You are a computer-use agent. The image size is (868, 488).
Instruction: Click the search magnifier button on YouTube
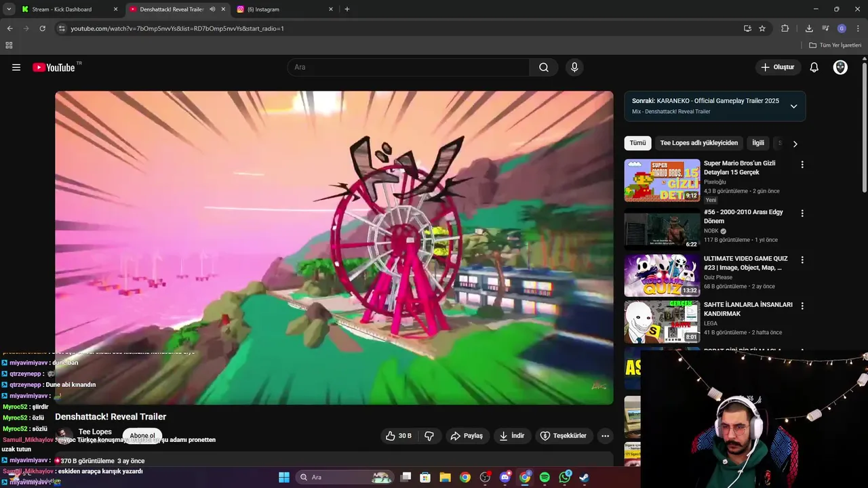(544, 67)
